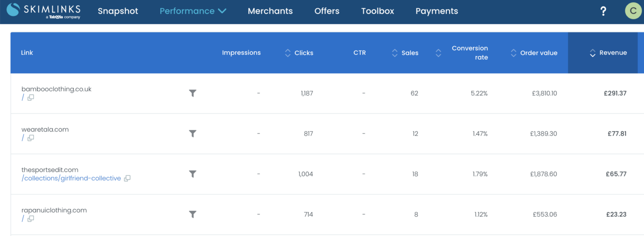This screenshot has width=644, height=236.
Task: Click order value £1,389.30
Action: pos(543,134)
